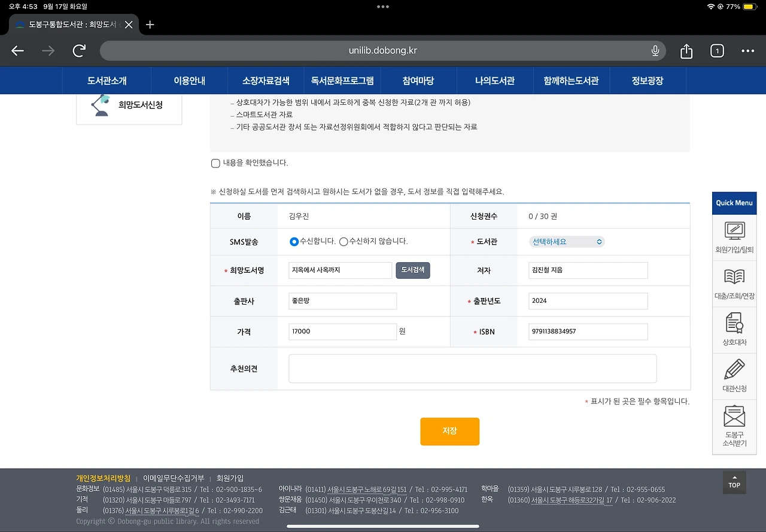
Task: Keep SMS enabled via 수신합니다 radio button
Action: 294,242
